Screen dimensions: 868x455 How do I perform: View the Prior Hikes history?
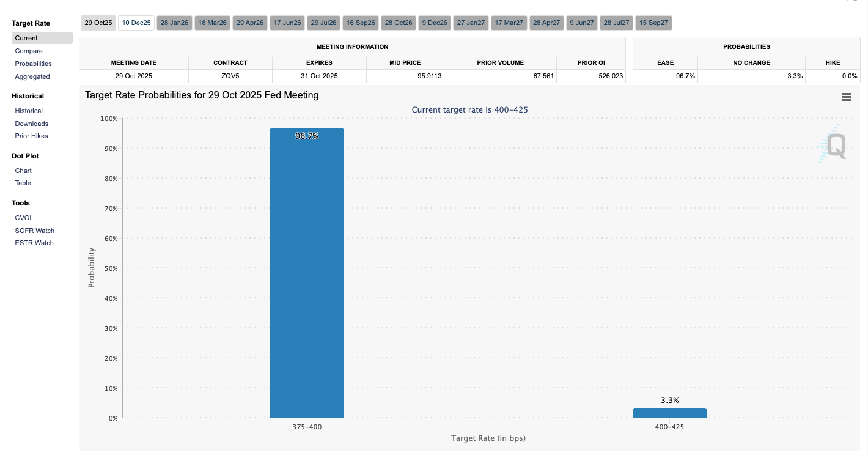click(31, 136)
